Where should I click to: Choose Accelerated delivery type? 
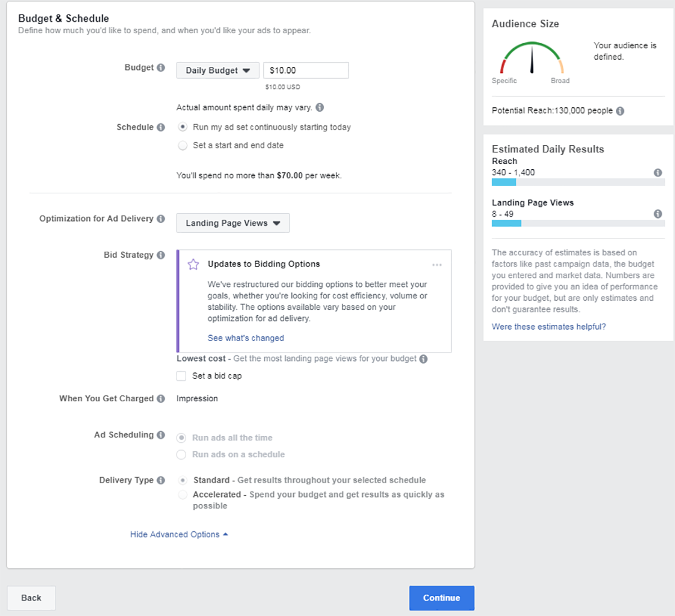pos(182,495)
